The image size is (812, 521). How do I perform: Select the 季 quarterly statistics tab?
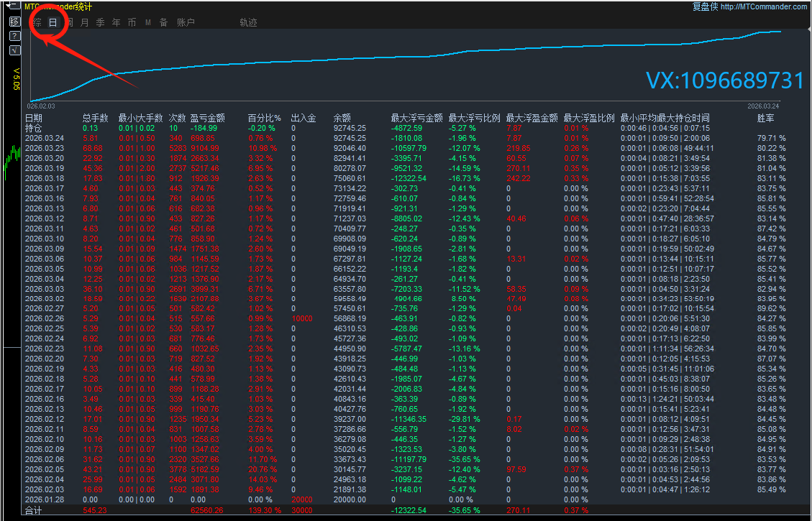click(x=101, y=22)
